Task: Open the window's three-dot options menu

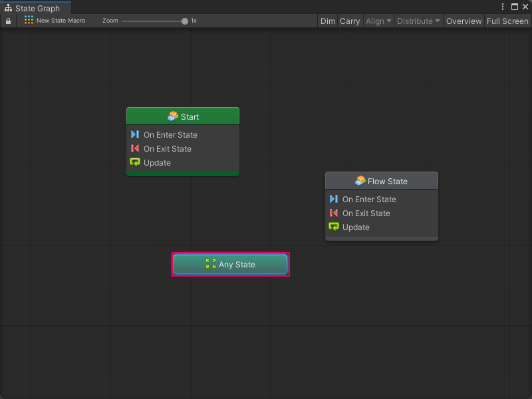Action: 503,7
